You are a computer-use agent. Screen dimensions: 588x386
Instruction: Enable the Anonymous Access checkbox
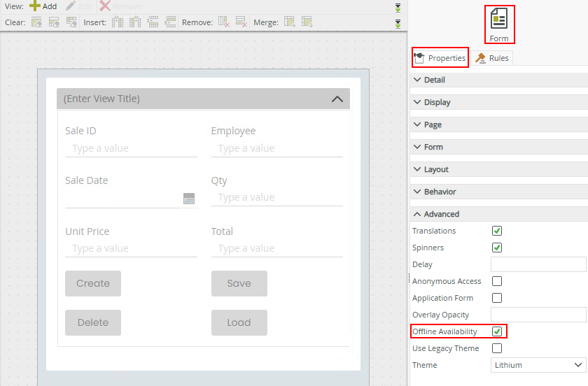point(497,281)
